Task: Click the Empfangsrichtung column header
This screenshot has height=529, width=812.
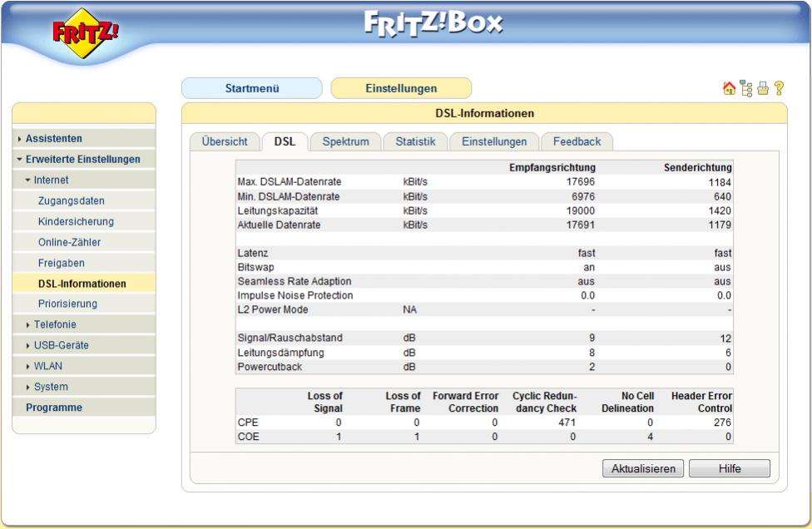Action: [552, 168]
